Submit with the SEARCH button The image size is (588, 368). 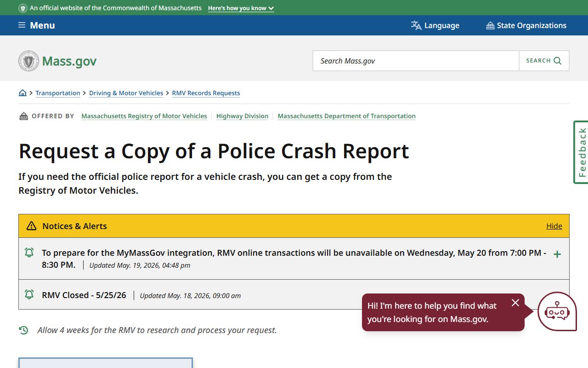point(544,61)
